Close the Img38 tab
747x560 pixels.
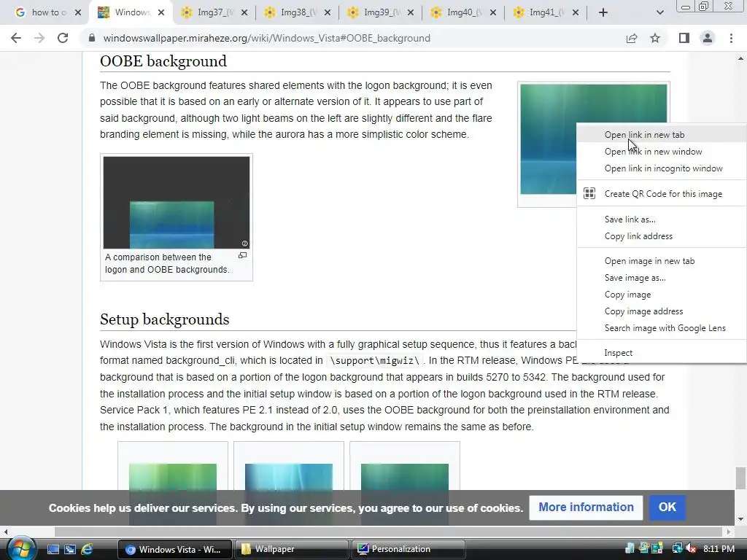click(x=328, y=12)
